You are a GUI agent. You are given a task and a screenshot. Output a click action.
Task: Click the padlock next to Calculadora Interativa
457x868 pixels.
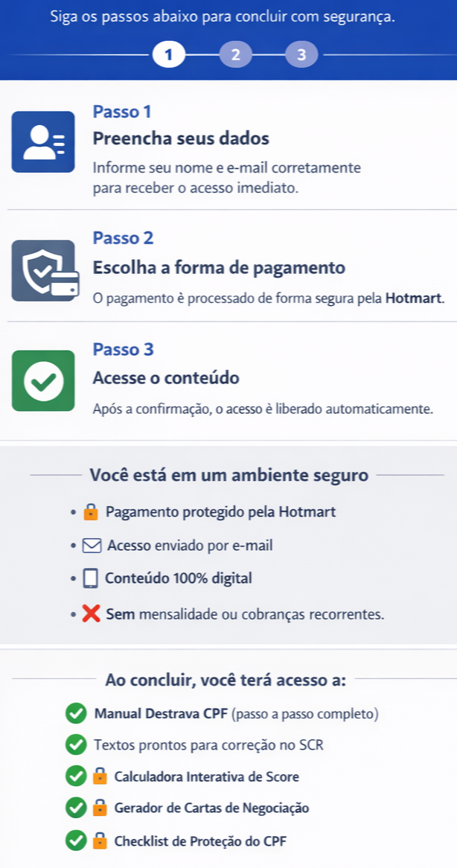coord(100,776)
